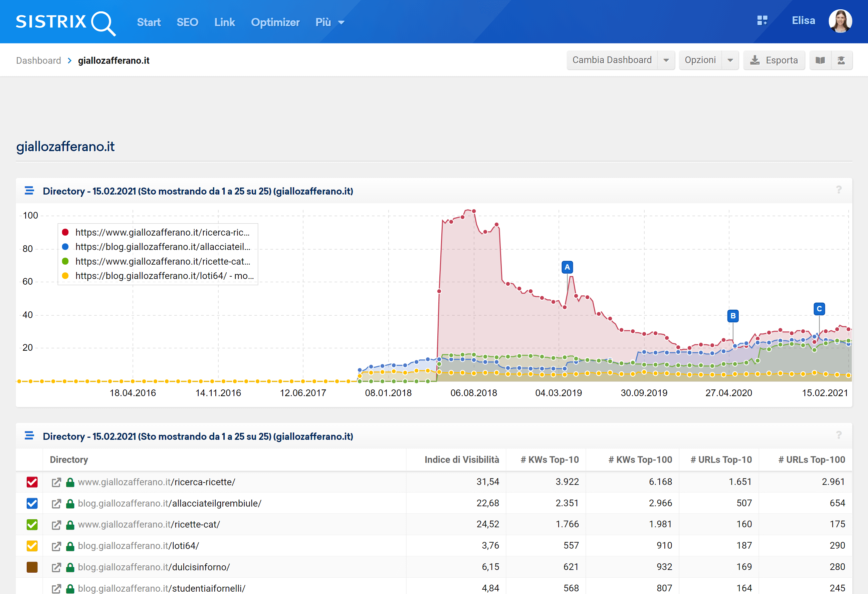This screenshot has width=868, height=594.
Task: Open the book handbook icon
Action: point(820,60)
